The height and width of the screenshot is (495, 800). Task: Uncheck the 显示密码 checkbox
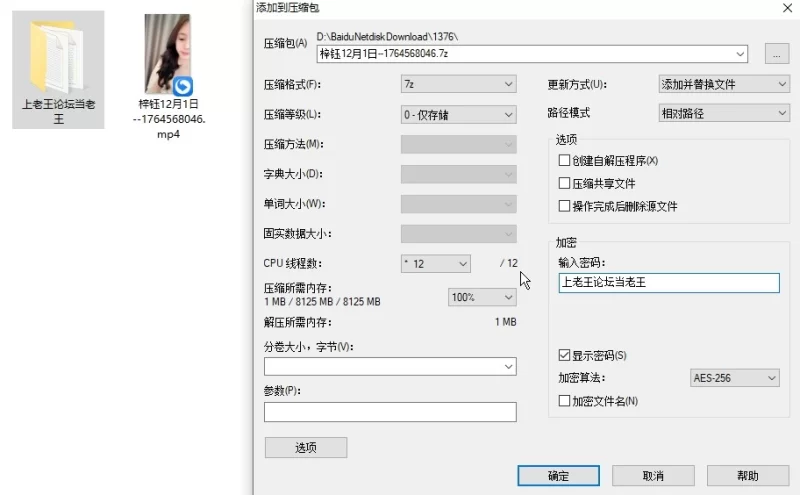(564, 355)
